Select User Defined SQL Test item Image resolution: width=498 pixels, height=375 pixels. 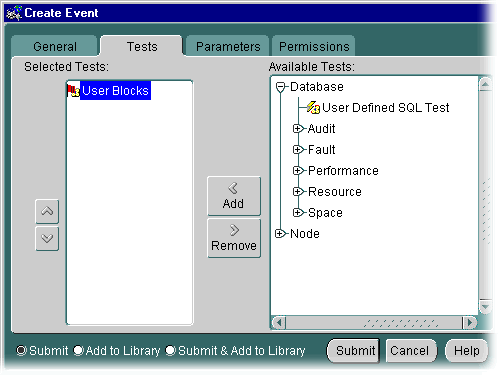386,108
